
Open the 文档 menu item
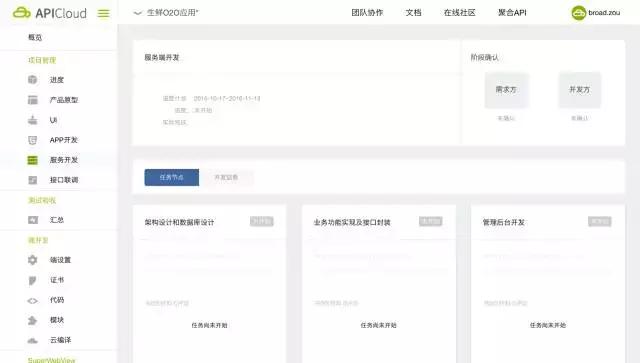pyautogui.click(x=413, y=13)
